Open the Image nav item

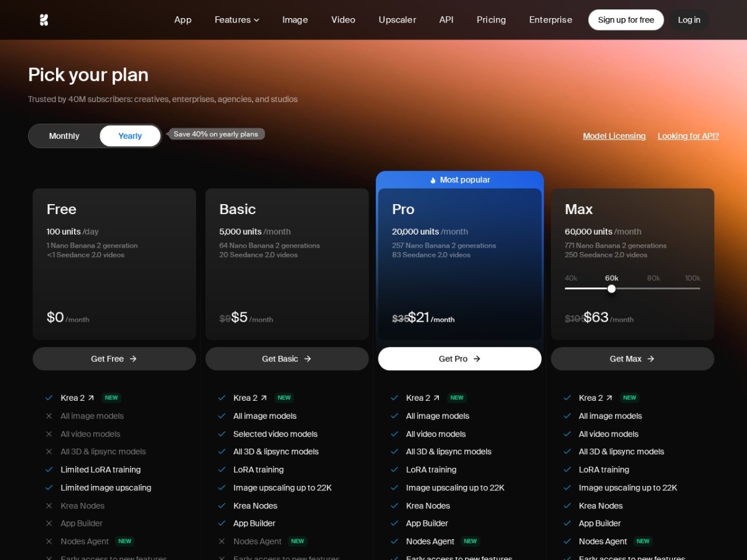[295, 20]
